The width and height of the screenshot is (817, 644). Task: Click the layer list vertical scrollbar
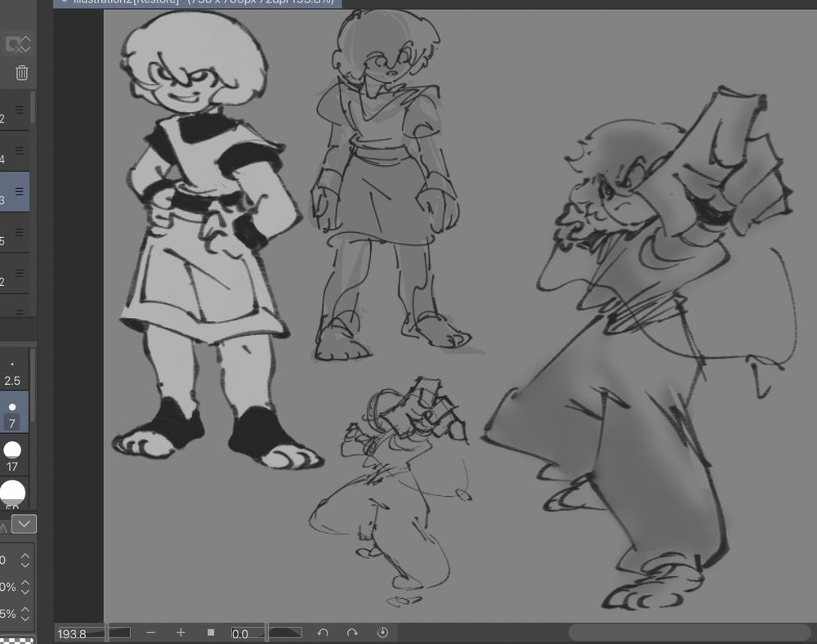tap(33, 108)
